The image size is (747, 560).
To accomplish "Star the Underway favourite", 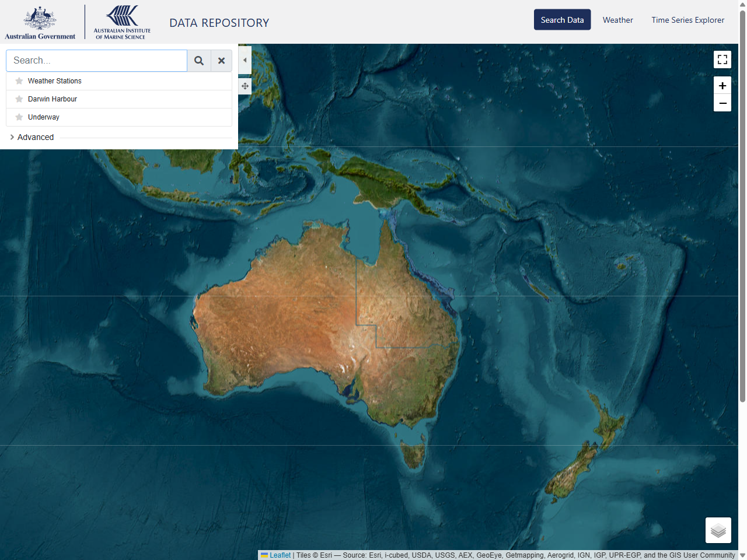I will pyautogui.click(x=19, y=117).
